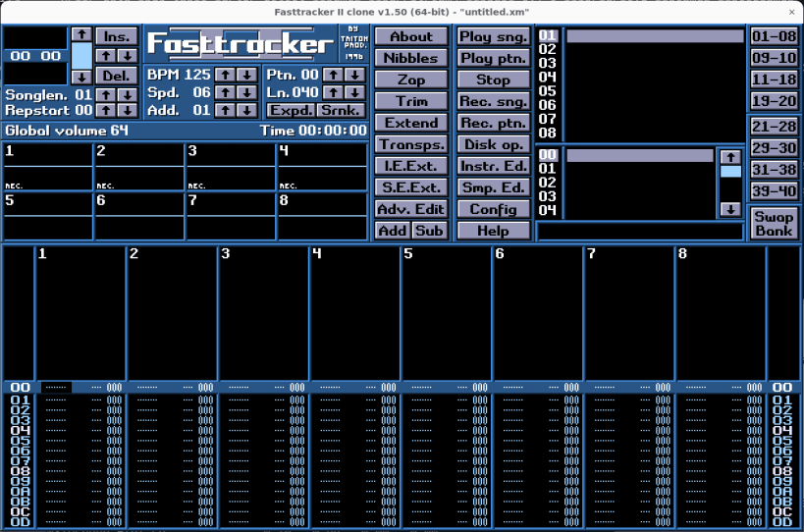The width and height of the screenshot is (804, 532).
Task: Click the song name input field
Action: pos(640,232)
